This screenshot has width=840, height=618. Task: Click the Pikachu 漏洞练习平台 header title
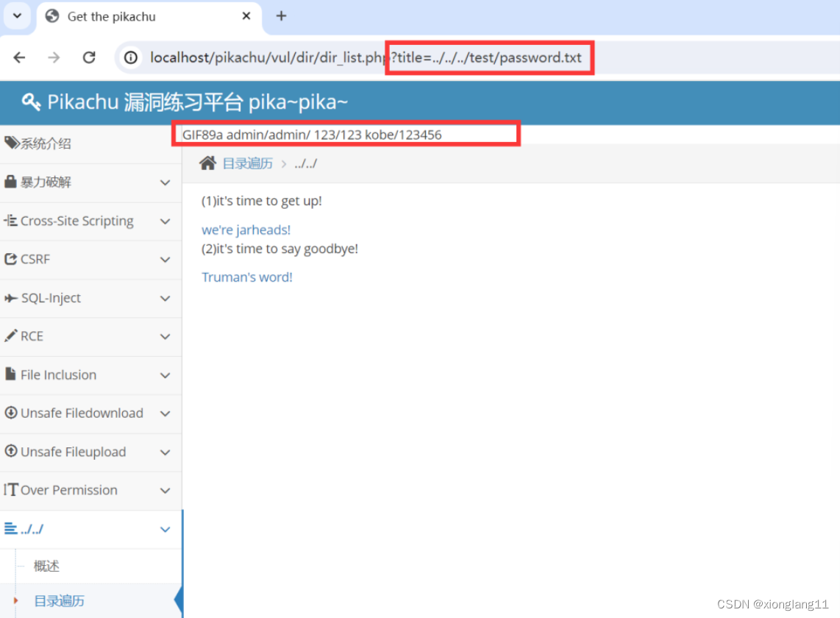point(198,102)
